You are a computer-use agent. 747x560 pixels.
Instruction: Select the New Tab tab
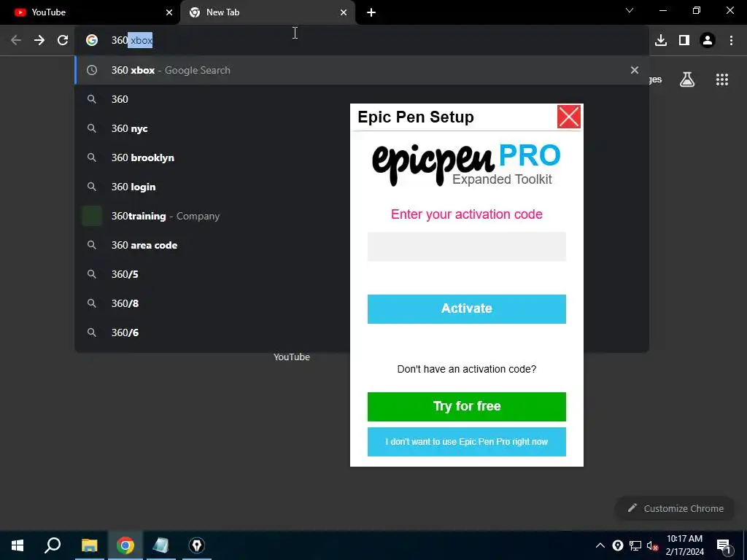(268, 12)
